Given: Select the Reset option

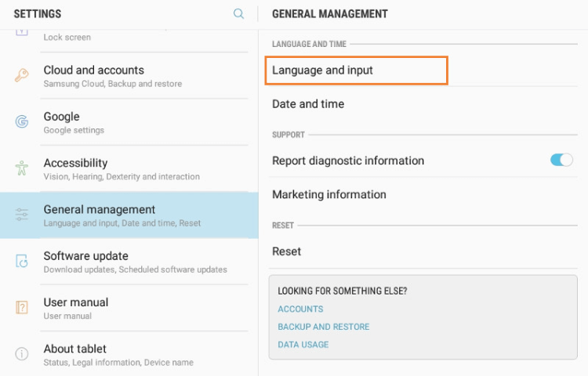Looking at the screenshot, I should 287,251.
